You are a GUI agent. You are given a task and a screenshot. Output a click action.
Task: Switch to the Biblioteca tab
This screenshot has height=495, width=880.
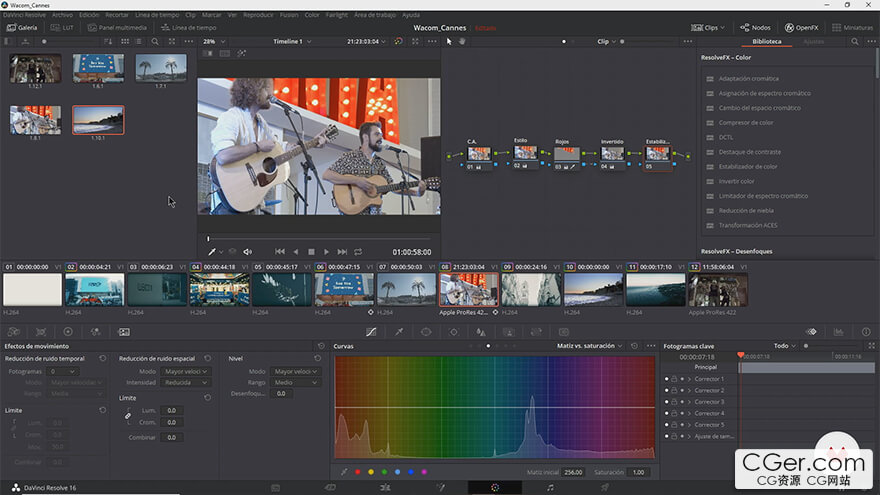[767, 41]
